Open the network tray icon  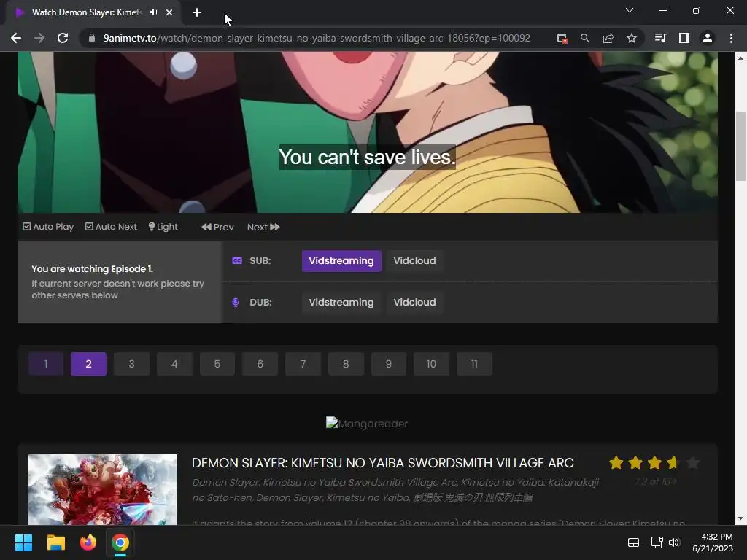[x=657, y=542]
